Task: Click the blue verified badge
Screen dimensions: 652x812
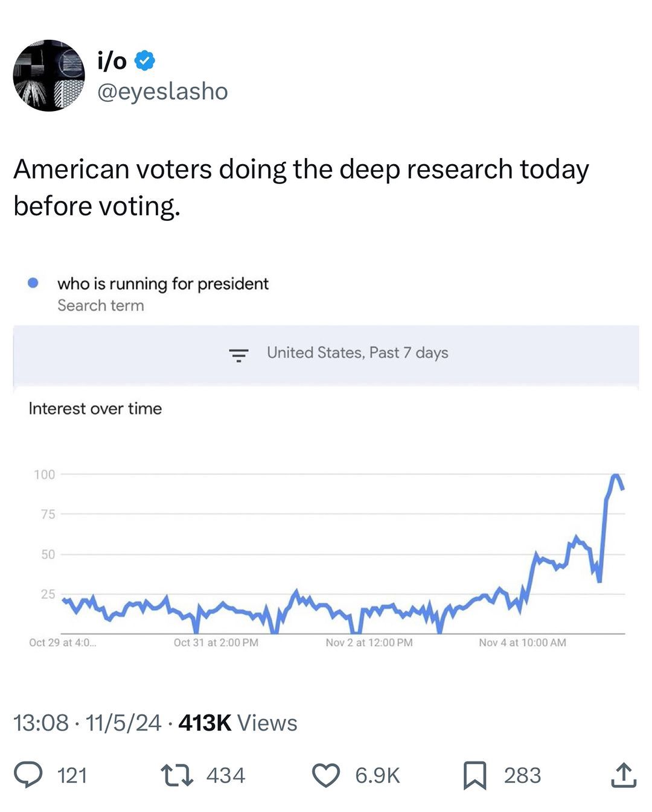Action: click(144, 60)
